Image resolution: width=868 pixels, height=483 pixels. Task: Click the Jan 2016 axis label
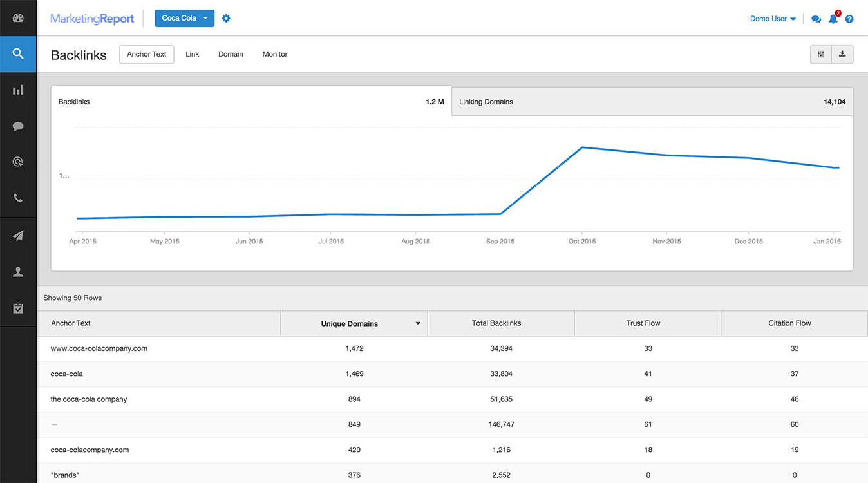click(x=827, y=241)
